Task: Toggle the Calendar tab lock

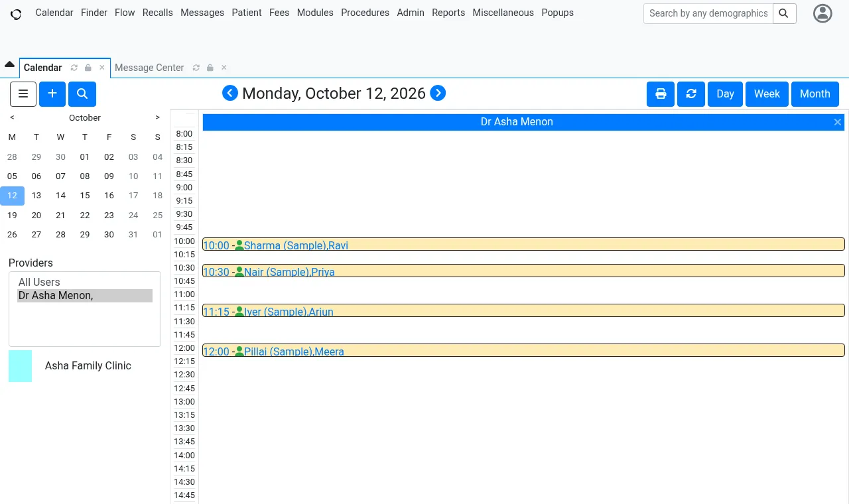Action: [x=88, y=68]
